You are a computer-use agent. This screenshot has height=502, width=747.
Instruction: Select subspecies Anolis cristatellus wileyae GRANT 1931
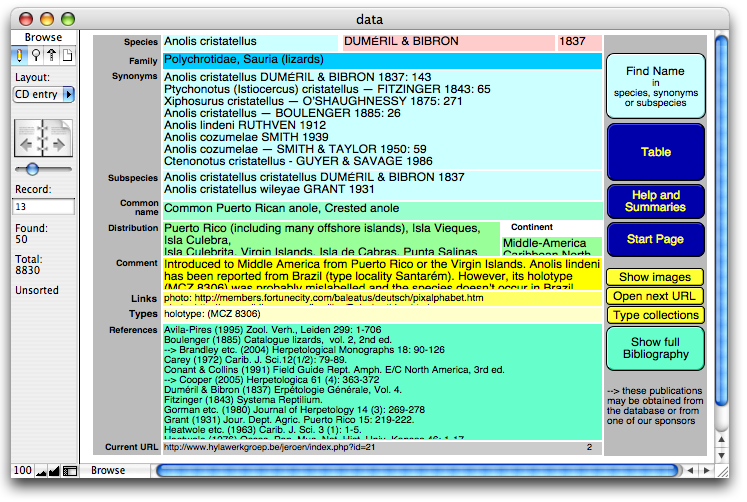pos(269,190)
